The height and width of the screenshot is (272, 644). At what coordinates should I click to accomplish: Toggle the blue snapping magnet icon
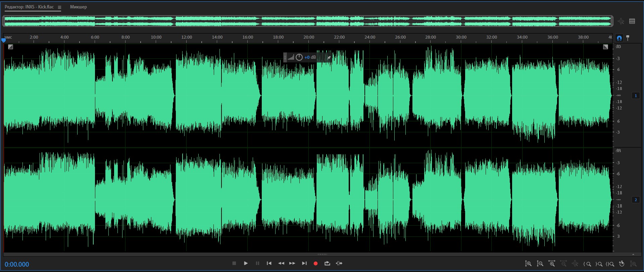[x=619, y=38]
